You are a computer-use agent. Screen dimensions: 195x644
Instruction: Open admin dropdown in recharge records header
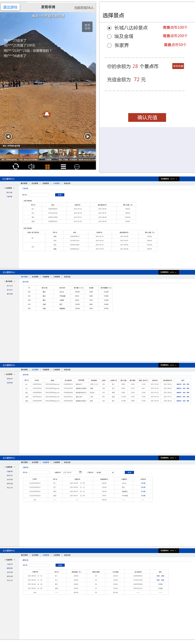176,458
